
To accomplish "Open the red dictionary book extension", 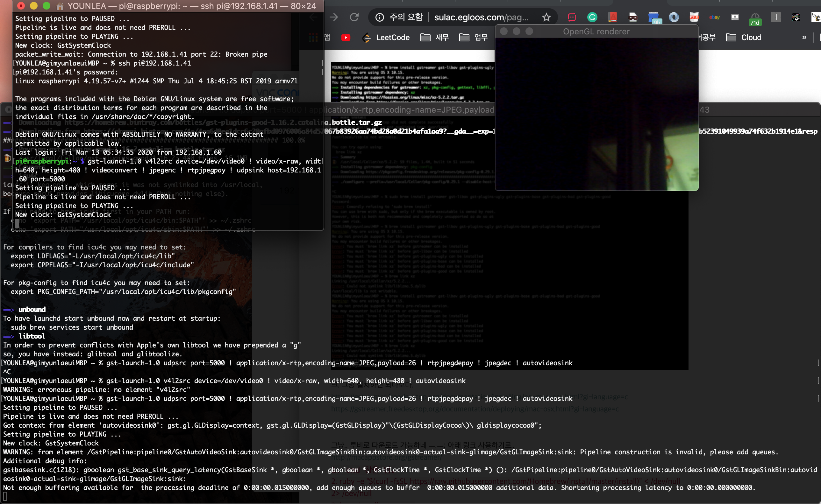I will (x=612, y=17).
